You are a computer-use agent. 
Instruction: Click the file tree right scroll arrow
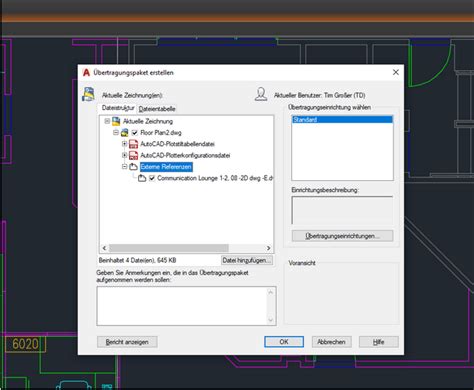(x=268, y=248)
